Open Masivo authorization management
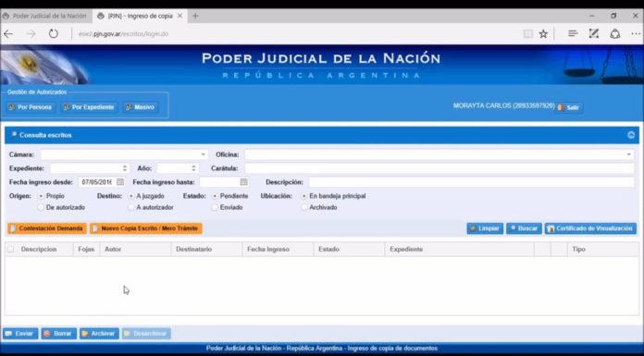644x356 pixels. click(x=140, y=107)
